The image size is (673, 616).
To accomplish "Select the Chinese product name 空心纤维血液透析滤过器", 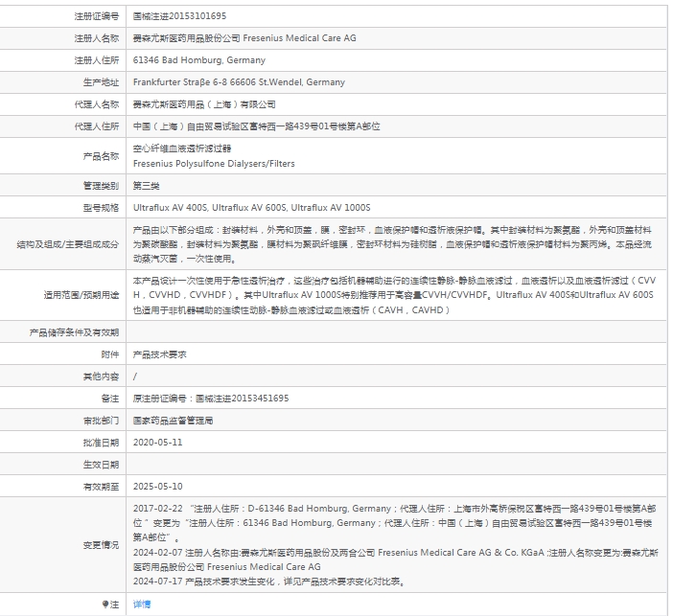I will (182, 148).
